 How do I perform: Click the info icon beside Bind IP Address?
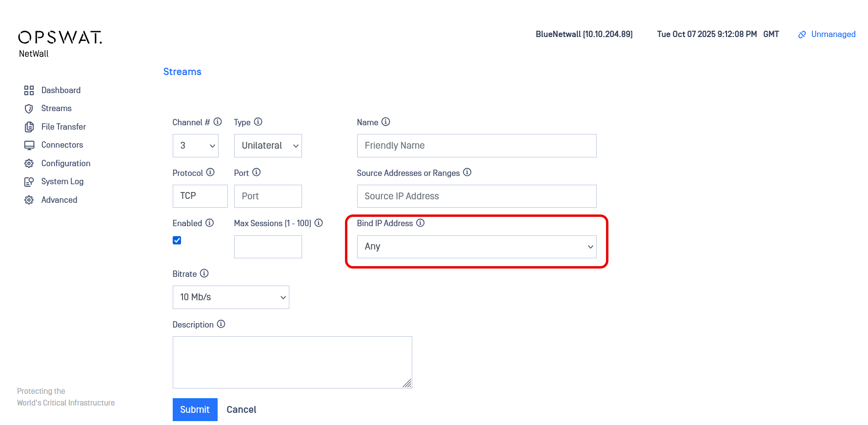420,223
